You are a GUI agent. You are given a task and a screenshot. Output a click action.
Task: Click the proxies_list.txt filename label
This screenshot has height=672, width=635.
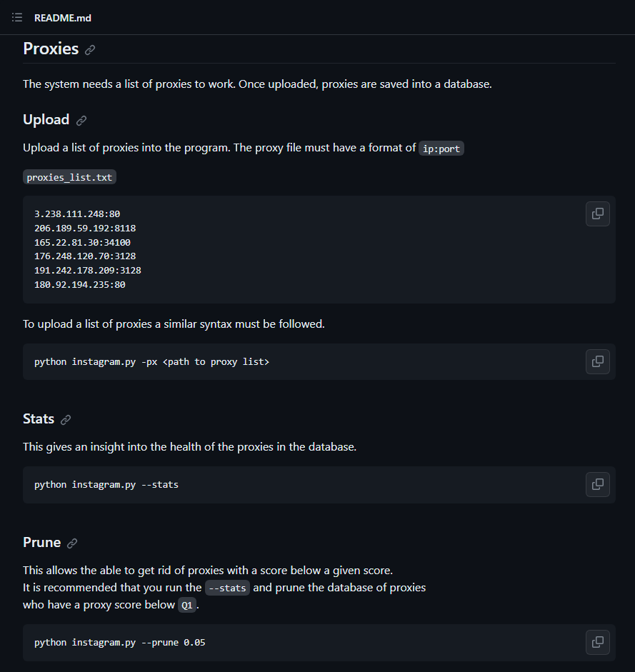click(x=69, y=177)
